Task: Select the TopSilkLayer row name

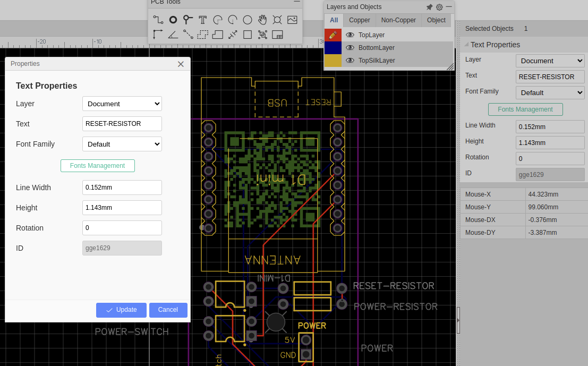Action: coord(377,61)
